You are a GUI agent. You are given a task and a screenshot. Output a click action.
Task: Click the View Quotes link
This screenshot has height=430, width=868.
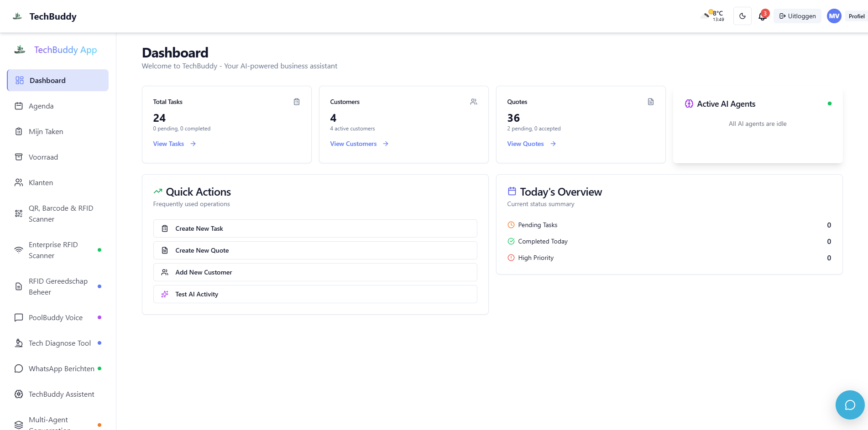tap(531, 144)
